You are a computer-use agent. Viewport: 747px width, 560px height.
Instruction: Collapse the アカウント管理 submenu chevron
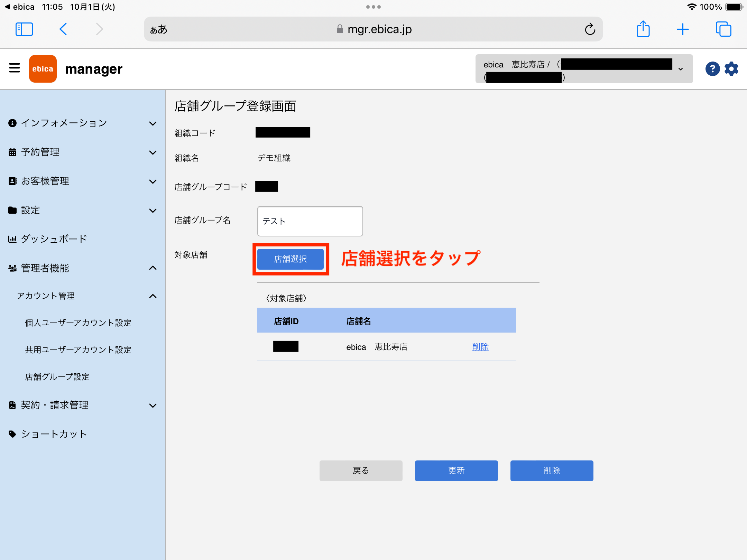point(153,296)
